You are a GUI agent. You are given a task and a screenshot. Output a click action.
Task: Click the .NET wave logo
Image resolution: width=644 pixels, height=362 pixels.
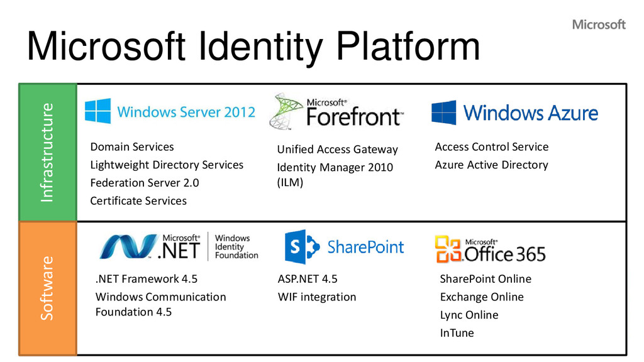pos(128,246)
